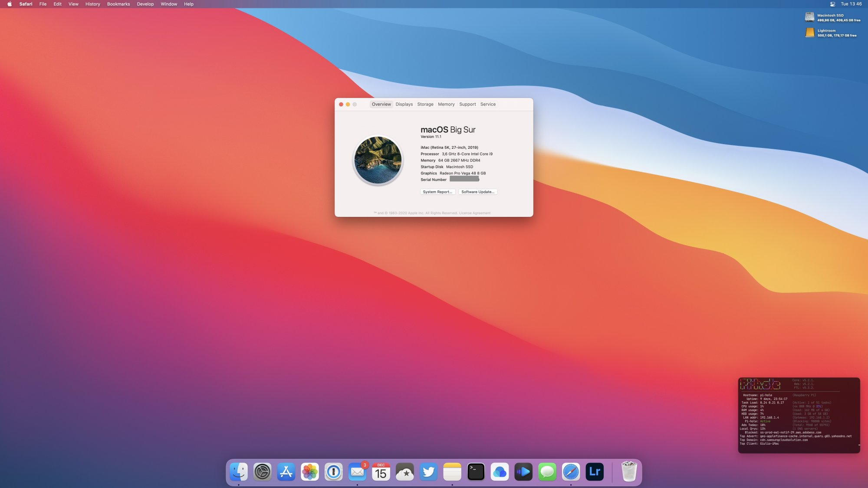Open the Photos app in the Dock

[310, 472]
